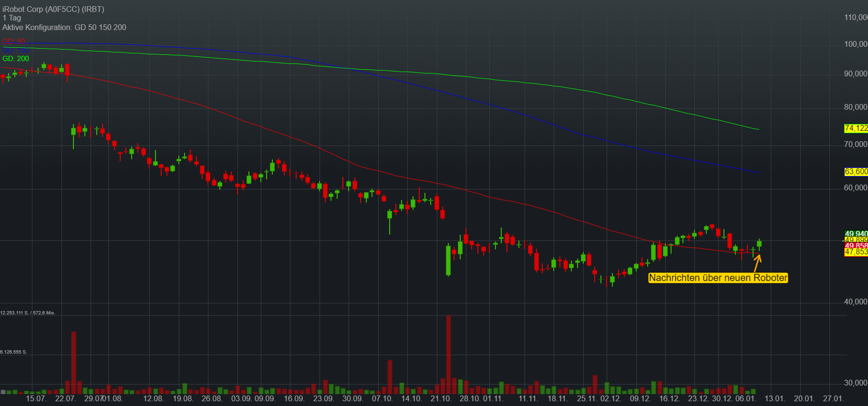868x406 pixels.
Task: Click the 30.09. date label
Action: click(x=352, y=399)
